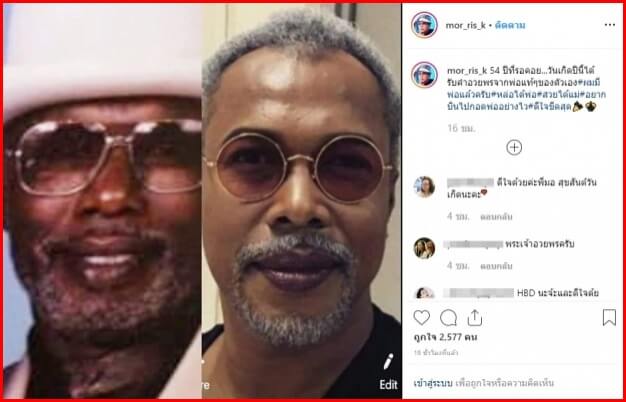626x402 pixels.
Task: Expand more comments with plus circle
Action: (514, 148)
